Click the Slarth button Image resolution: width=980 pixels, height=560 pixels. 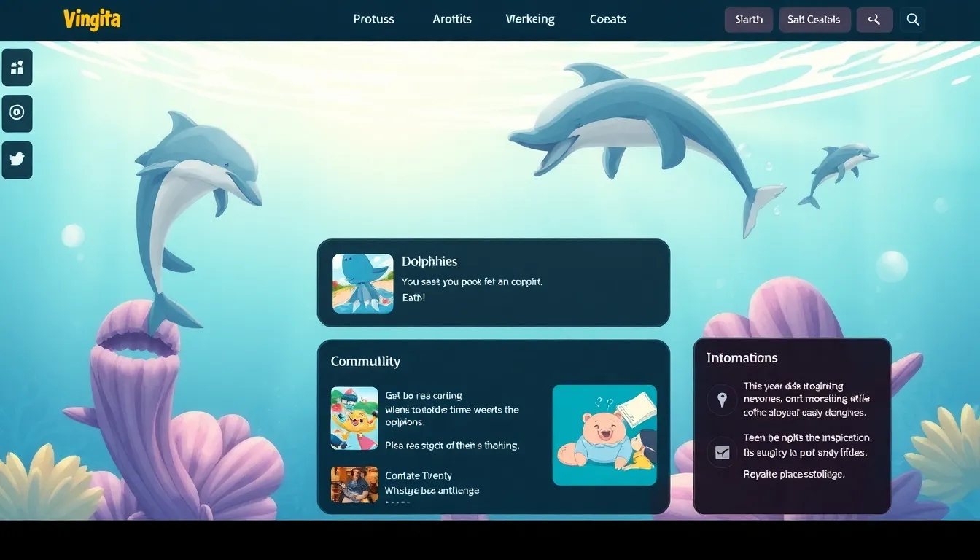749,20
